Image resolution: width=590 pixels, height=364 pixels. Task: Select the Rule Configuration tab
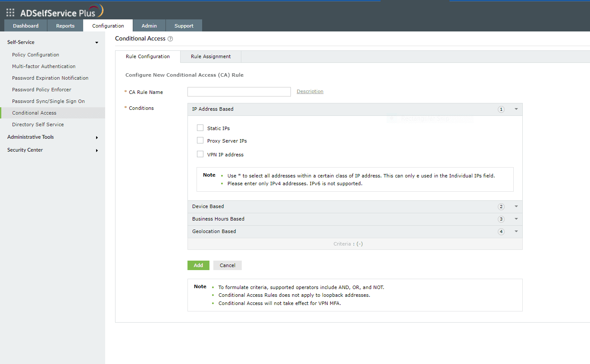pos(148,56)
